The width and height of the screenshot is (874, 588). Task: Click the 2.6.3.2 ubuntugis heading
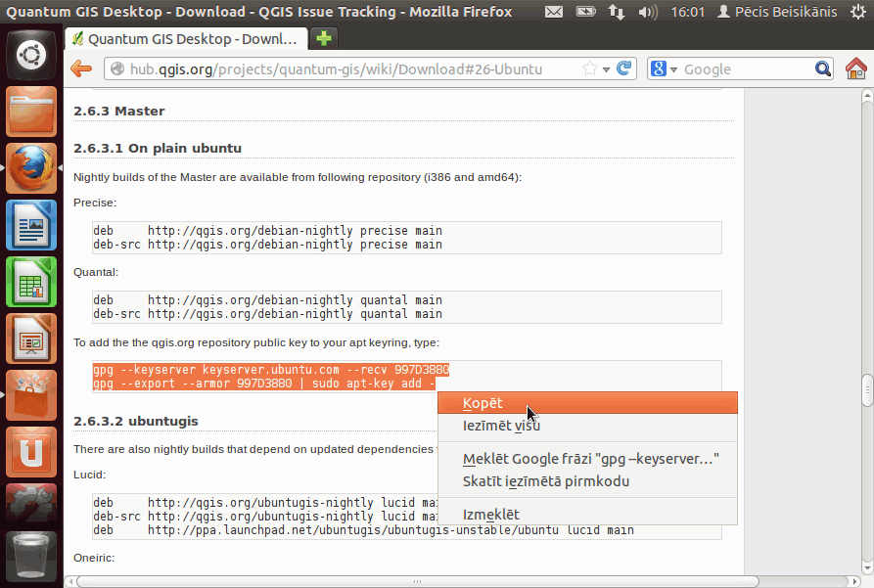click(x=136, y=422)
